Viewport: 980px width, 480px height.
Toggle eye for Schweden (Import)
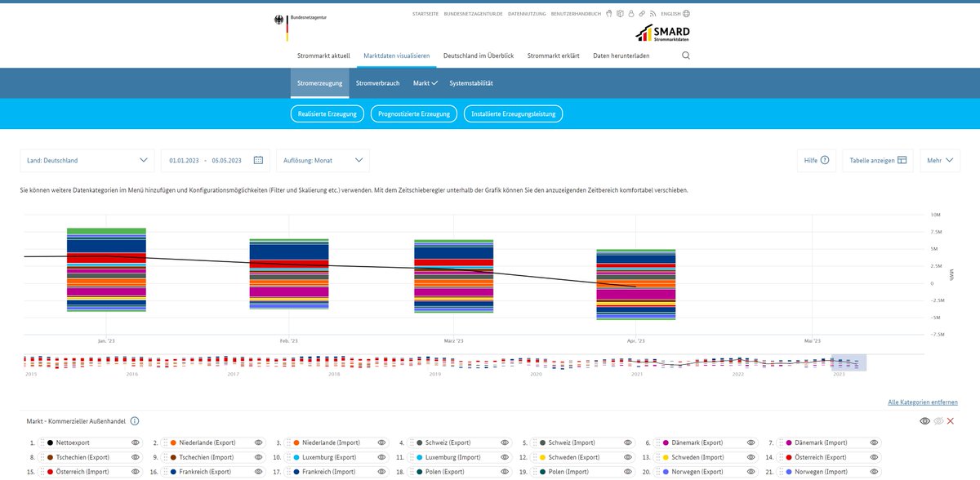751,457
